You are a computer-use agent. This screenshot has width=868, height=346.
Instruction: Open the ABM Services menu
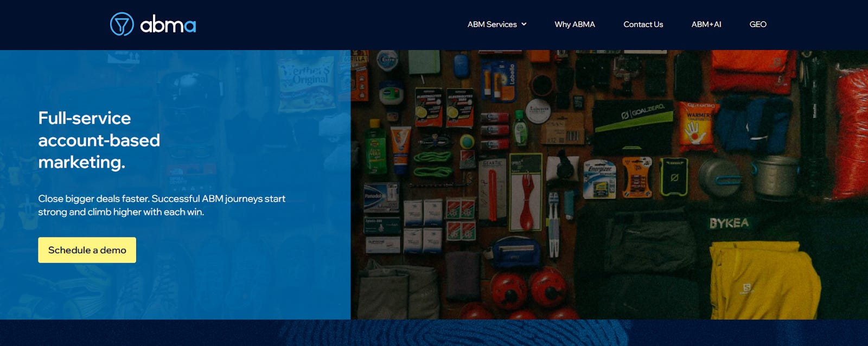click(492, 24)
